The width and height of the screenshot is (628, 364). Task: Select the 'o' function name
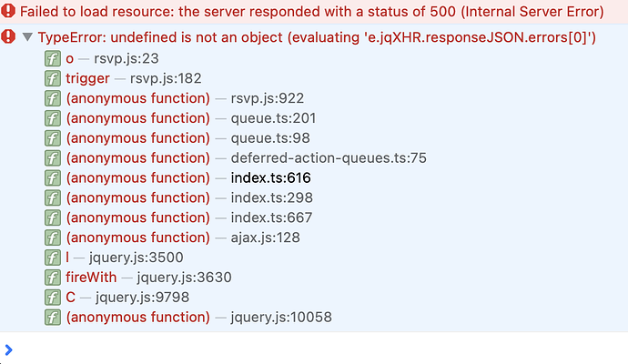(x=70, y=59)
